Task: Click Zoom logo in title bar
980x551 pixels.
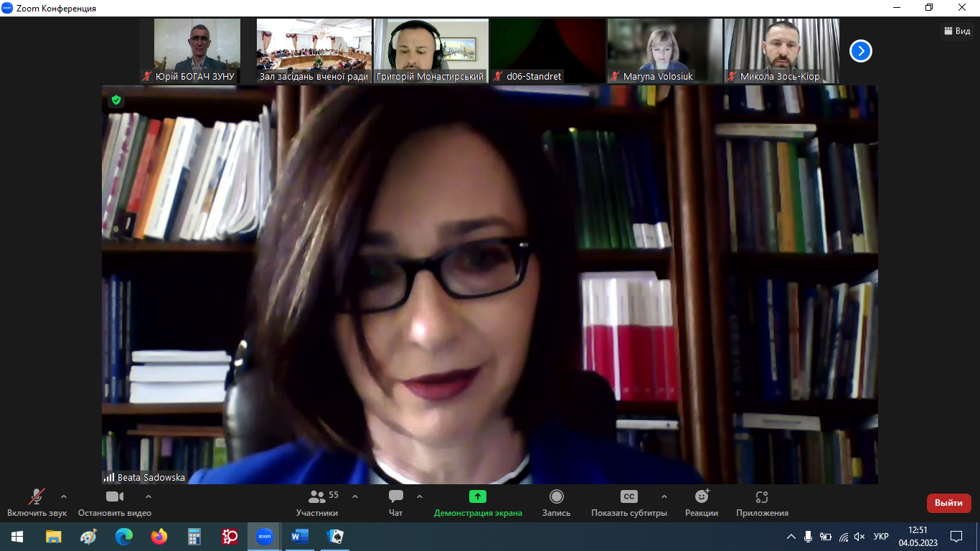Action: (7, 8)
